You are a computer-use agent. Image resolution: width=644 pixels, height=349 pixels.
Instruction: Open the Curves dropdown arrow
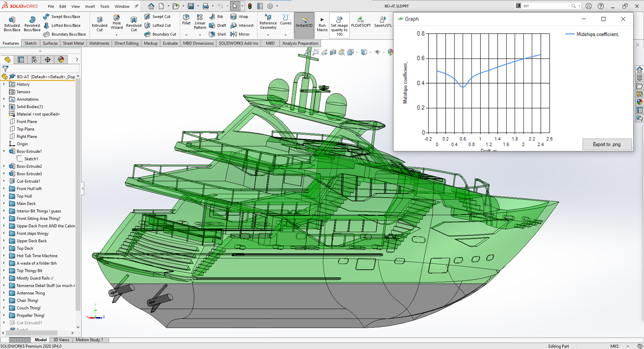coord(285,35)
